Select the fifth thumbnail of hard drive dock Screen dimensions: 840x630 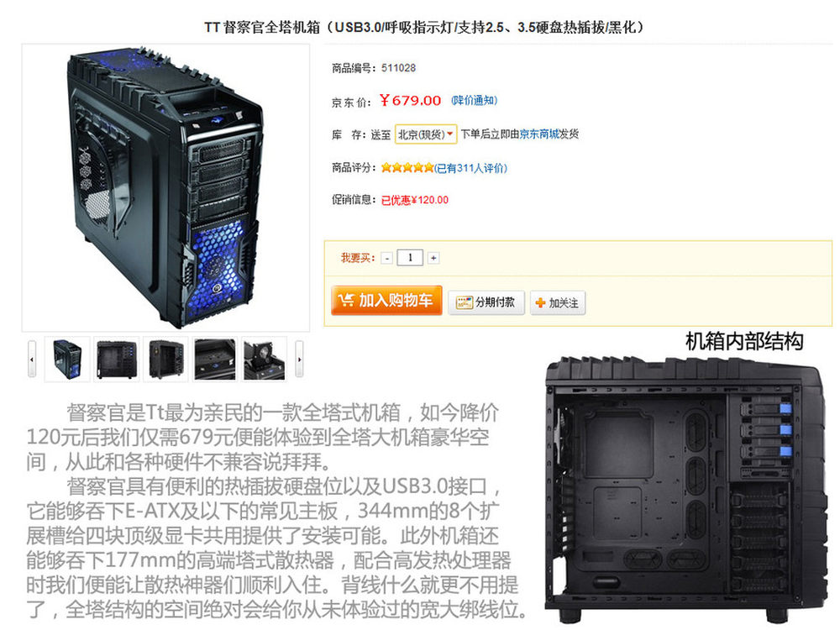click(264, 360)
